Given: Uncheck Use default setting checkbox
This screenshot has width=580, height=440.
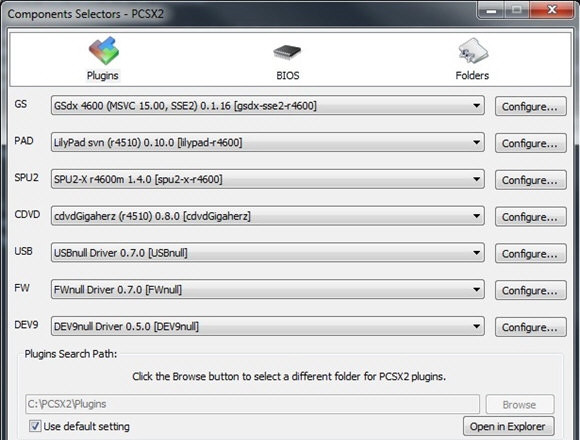Looking at the screenshot, I should (x=35, y=426).
